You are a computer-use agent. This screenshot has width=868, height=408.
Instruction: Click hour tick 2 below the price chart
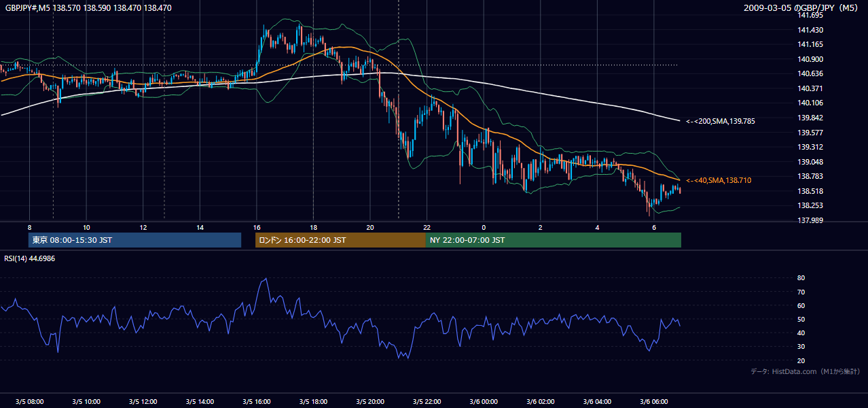pos(540,227)
